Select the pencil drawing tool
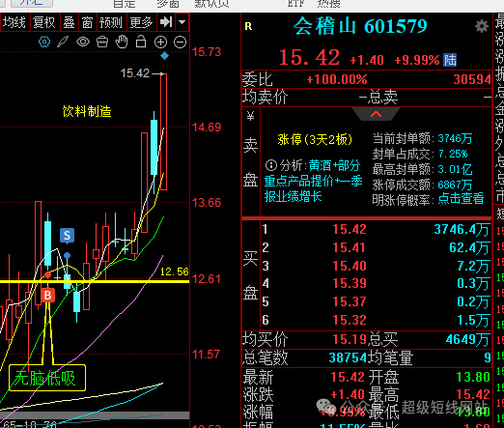Screen dimensions: 504x428 coord(63,42)
